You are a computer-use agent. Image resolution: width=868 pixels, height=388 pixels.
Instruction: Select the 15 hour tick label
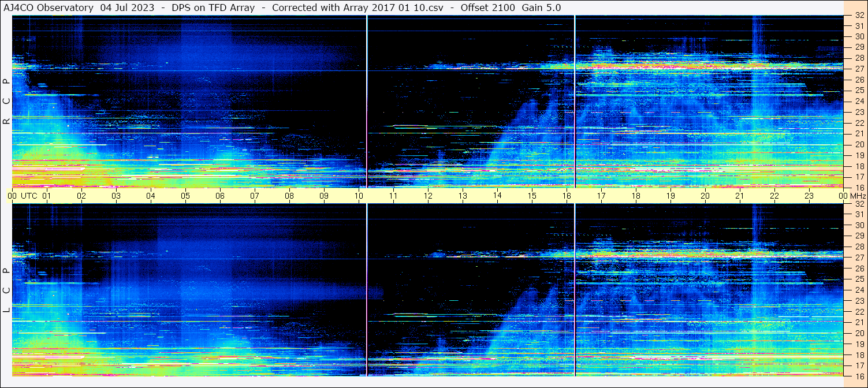click(532, 196)
